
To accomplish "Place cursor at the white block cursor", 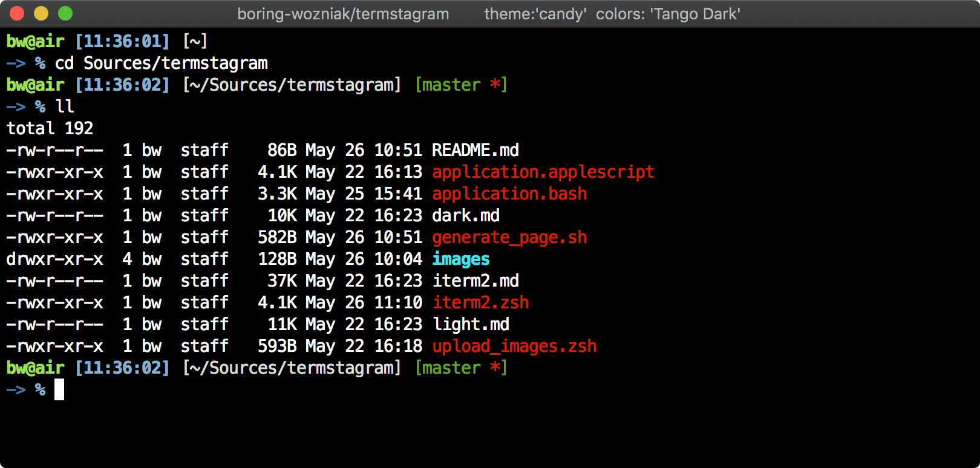I will (59, 389).
